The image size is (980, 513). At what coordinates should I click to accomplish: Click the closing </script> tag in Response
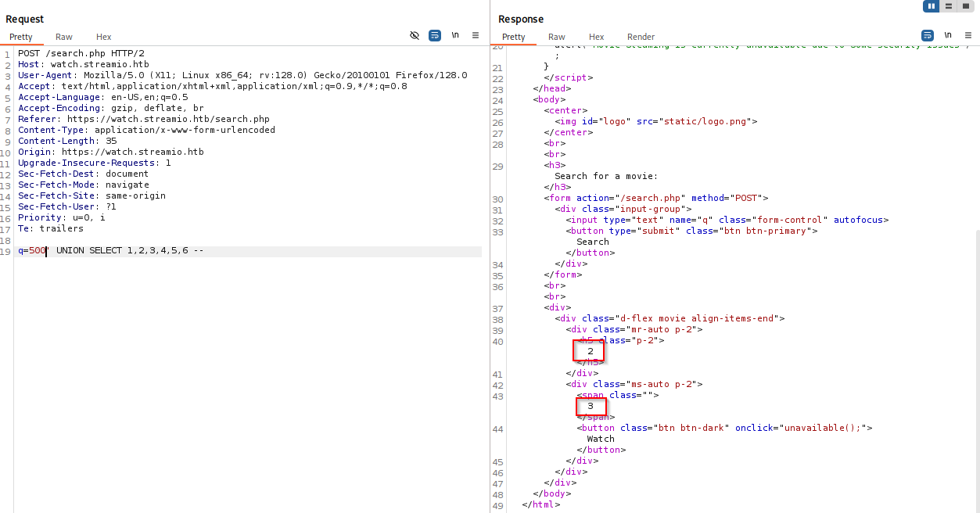click(568, 77)
